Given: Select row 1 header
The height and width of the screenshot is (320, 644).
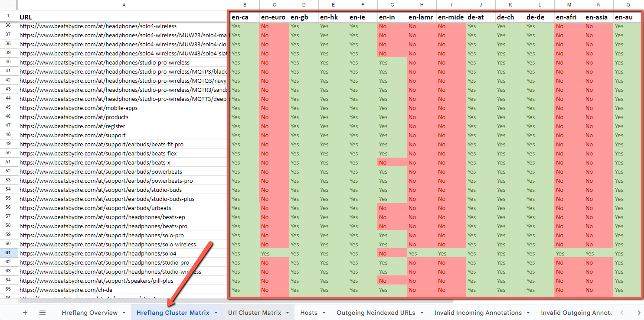Looking at the screenshot, I should pos(9,17).
